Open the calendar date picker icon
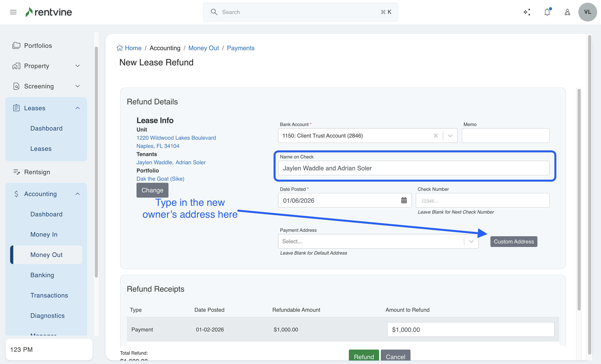The height and width of the screenshot is (364, 601). tap(404, 200)
